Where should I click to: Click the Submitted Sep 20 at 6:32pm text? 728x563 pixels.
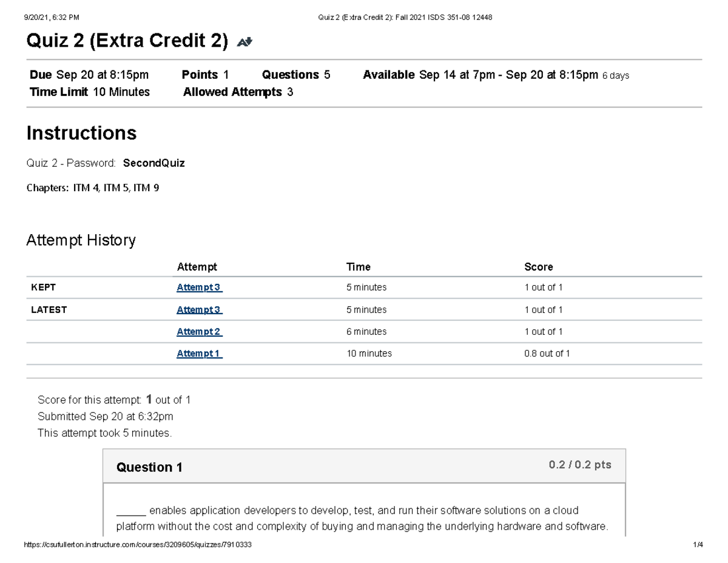(105, 416)
